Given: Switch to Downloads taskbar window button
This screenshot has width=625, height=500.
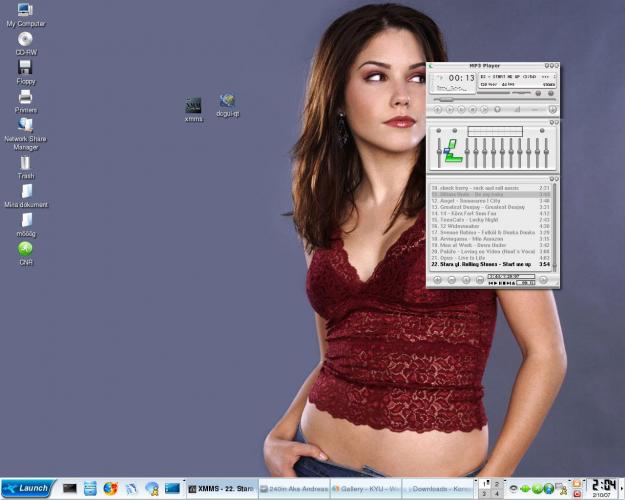Looking at the screenshot, I should (x=439, y=488).
